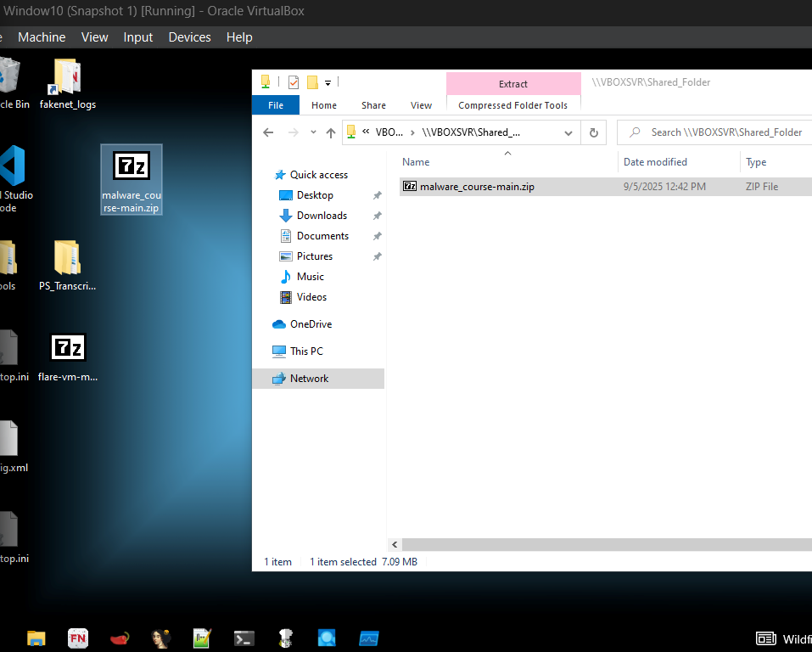Click the magnifier icon in the search box
Image resolution: width=812 pixels, height=652 pixels.
click(x=635, y=132)
